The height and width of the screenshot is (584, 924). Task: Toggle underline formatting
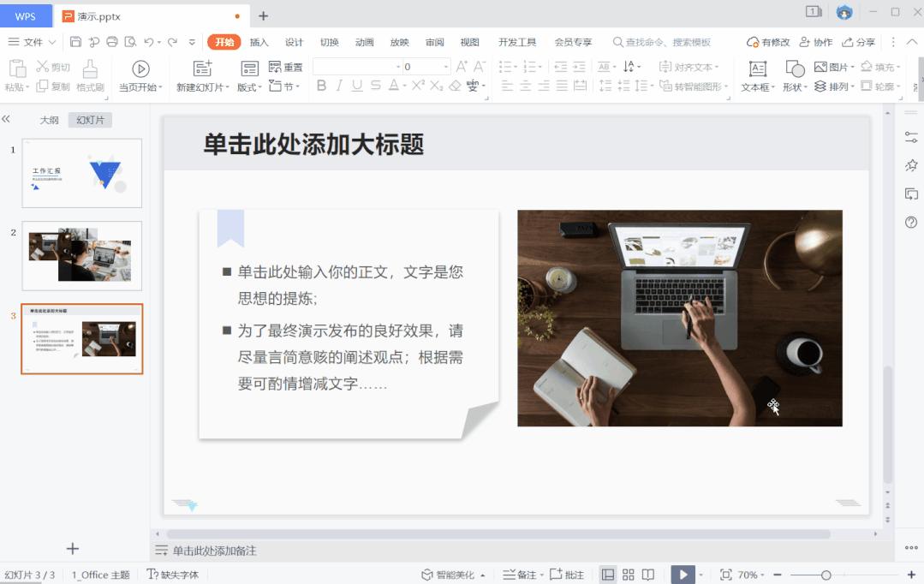pyautogui.click(x=355, y=86)
